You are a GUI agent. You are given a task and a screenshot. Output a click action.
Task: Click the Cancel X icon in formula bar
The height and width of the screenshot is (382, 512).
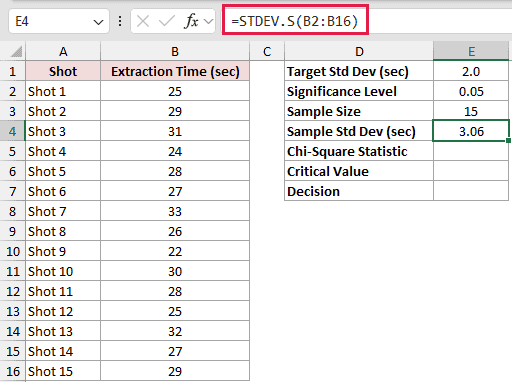coord(143,22)
